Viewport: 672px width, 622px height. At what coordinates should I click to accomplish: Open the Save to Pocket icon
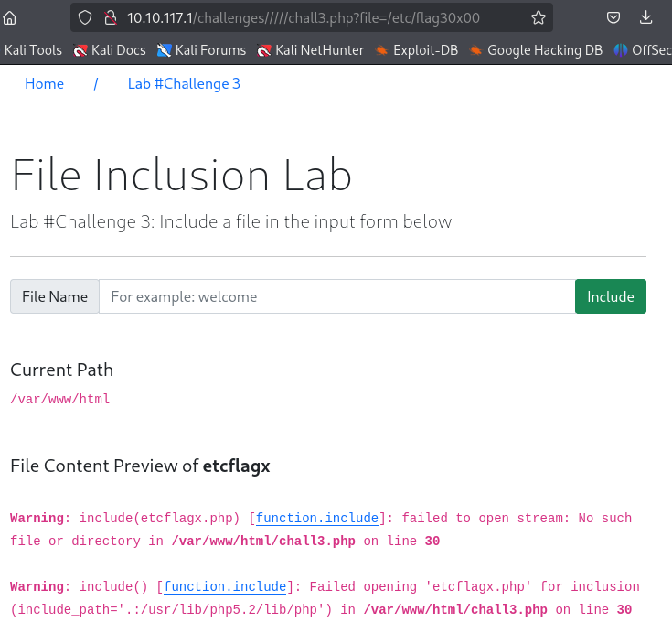click(613, 17)
